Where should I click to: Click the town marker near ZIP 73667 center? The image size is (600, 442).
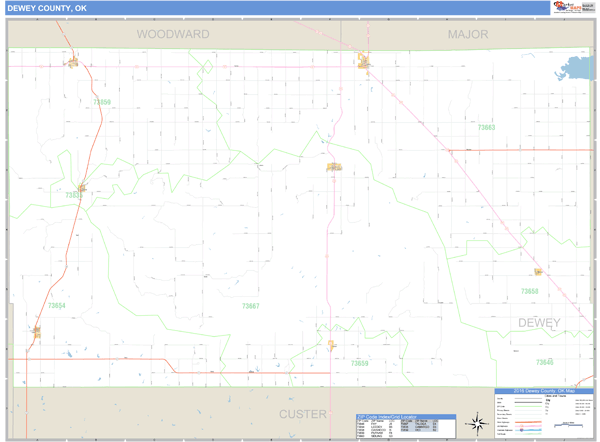coord(334,167)
